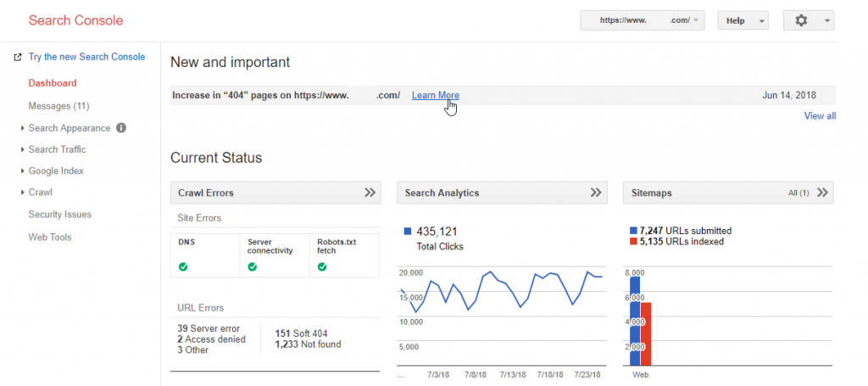Screen dimensions: 868x386
Task: Click the Sitemaps header title
Action: coord(652,193)
